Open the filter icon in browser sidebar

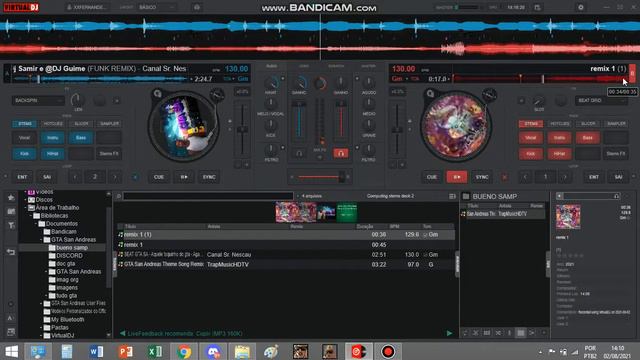[x=11, y=225]
